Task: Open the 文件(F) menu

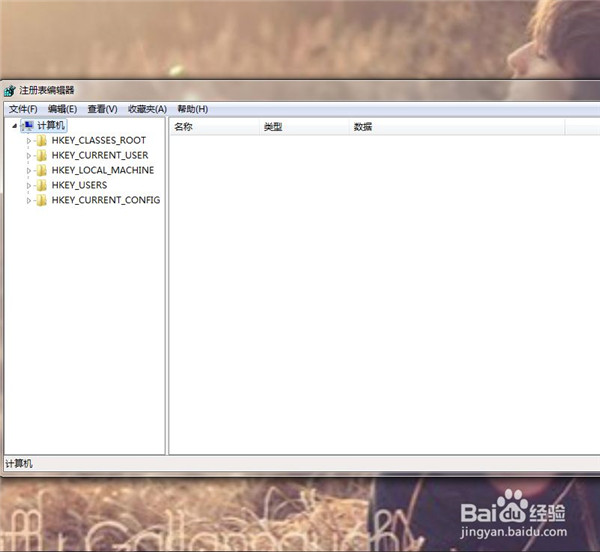Action: pyautogui.click(x=22, y=109)
